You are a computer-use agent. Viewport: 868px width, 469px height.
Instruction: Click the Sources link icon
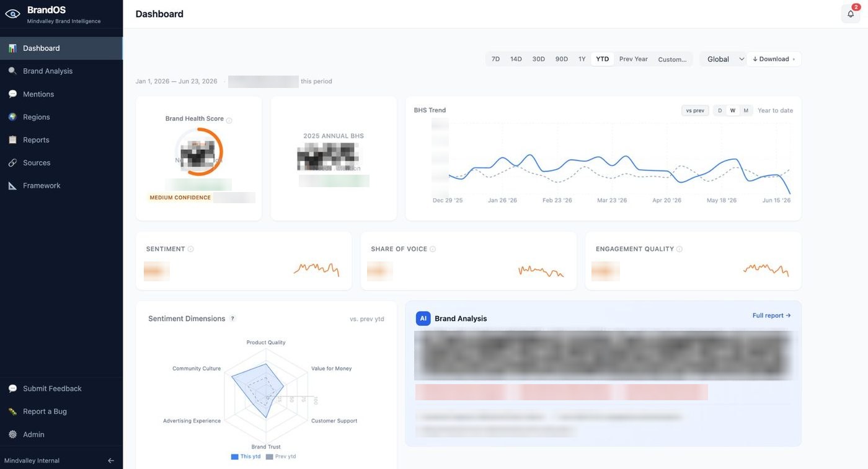[12, 163]
